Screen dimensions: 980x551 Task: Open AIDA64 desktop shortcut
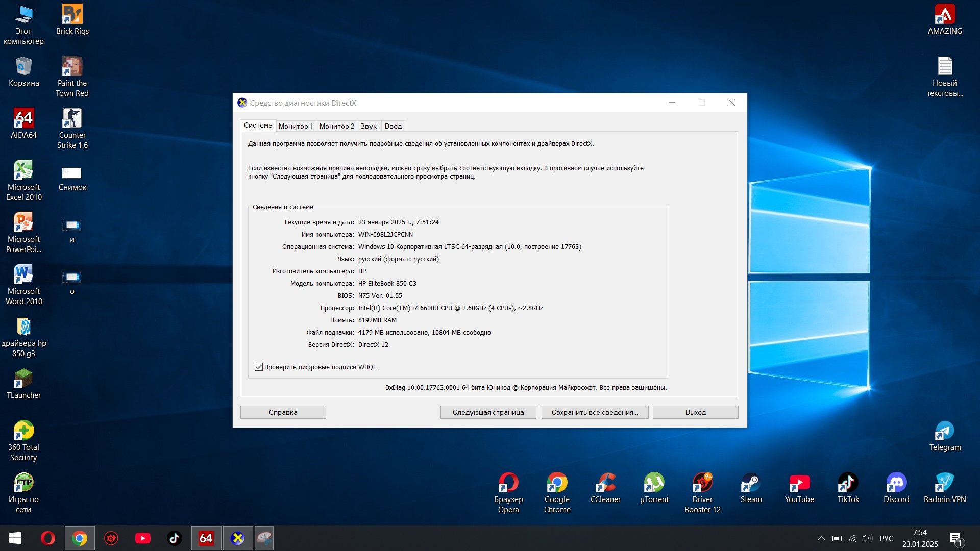23,124
